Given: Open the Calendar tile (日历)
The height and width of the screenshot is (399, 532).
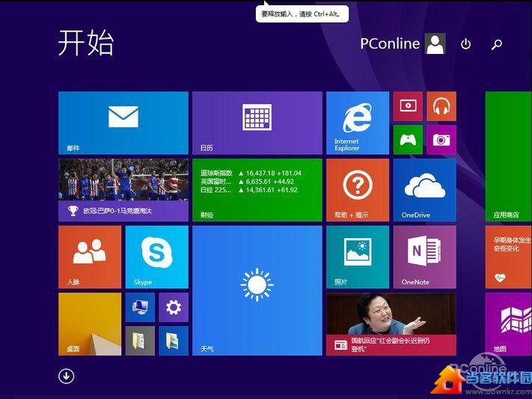Looking at the screenshot, I should (257, 123).
